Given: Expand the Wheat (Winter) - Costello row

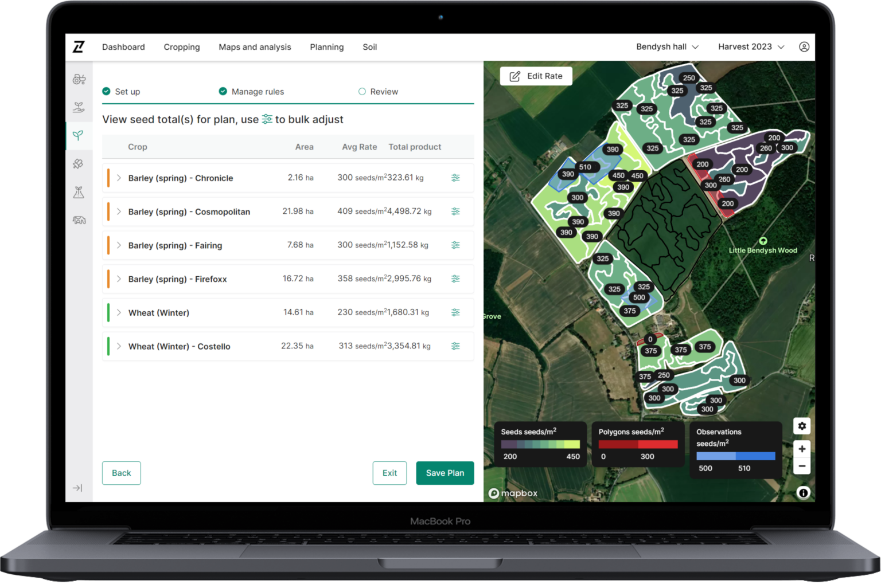Looking at the screenshot, I should tap(119, 346).
